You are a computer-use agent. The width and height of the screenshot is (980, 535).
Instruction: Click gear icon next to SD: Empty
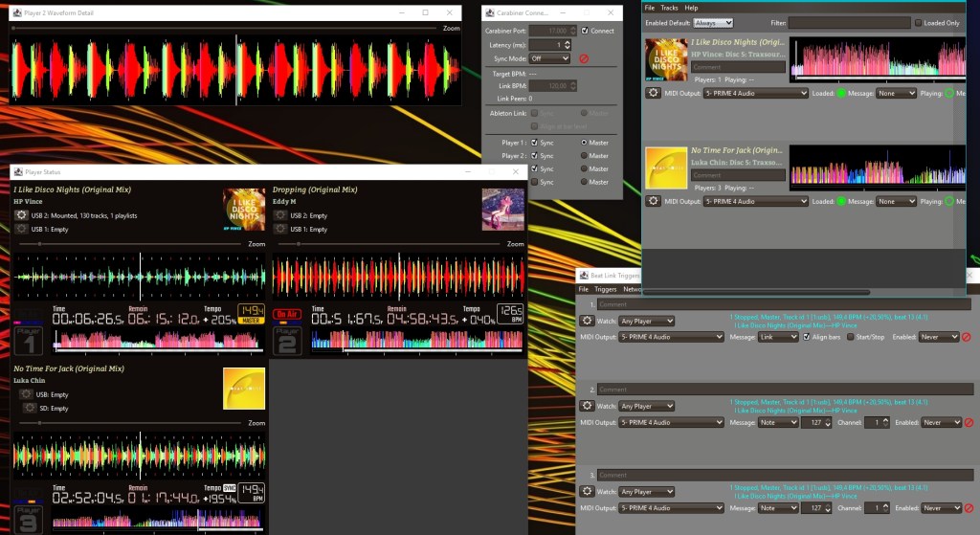coord(30,408)
